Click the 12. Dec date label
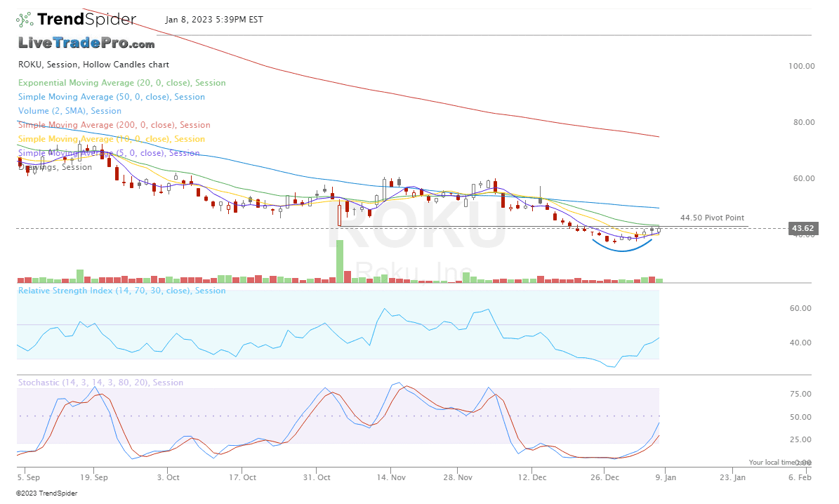Screen dimensions: 839x504 [x=532, y=477]
